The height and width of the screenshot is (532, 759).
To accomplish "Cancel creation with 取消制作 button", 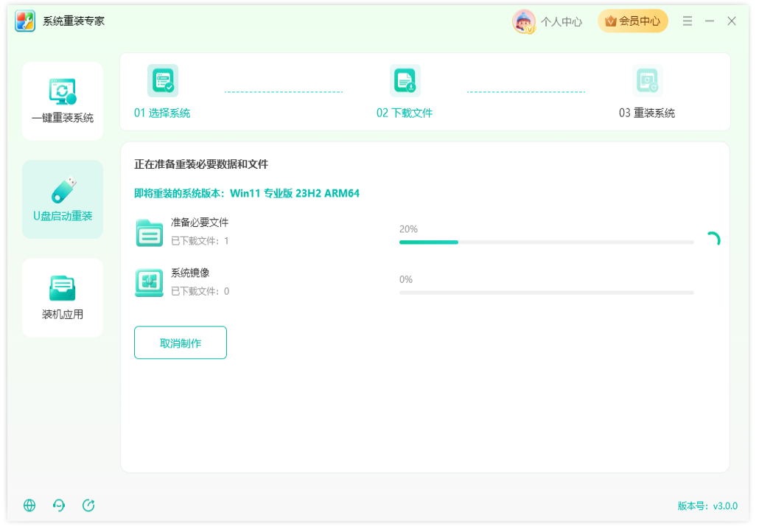I will coord(180,343).
